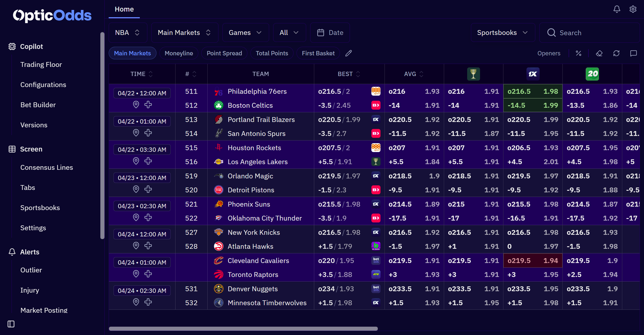The height and width of the screenshot is (335, 644).
Task: Switch to Moneyline tab
Action: pyautogui.click(x=179, y=53)
